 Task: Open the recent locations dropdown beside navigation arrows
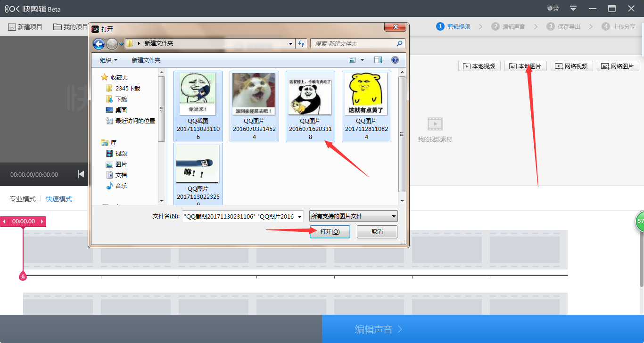click(x=121, y=44)
